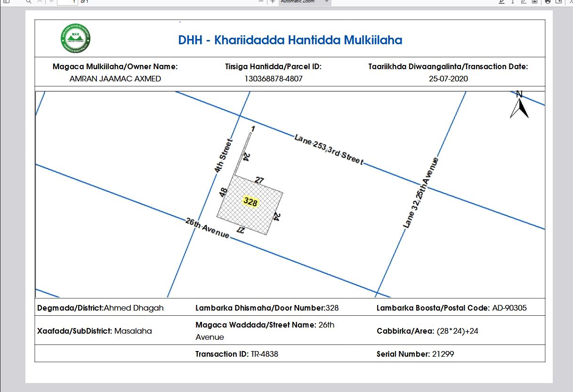573x392 pixels.
Task: Click the Lambarka Dhismaha/Door Number: 328 field
Action: [267, 308]
